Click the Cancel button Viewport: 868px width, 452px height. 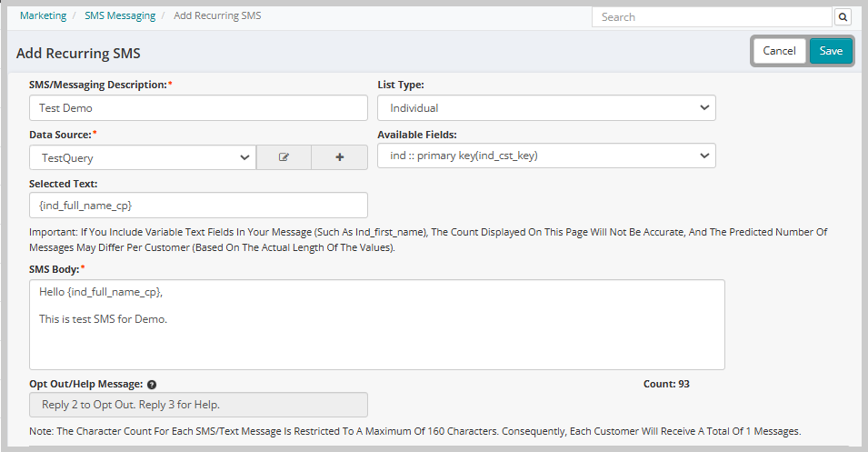click(x=779, y=51)
